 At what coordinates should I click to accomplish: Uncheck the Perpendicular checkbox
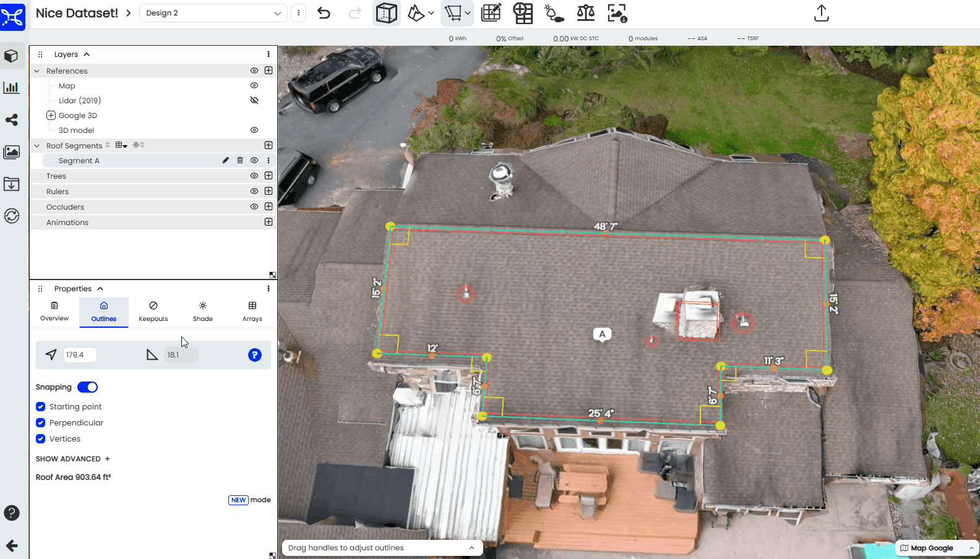pyautogui.click(x=40, y=422)
